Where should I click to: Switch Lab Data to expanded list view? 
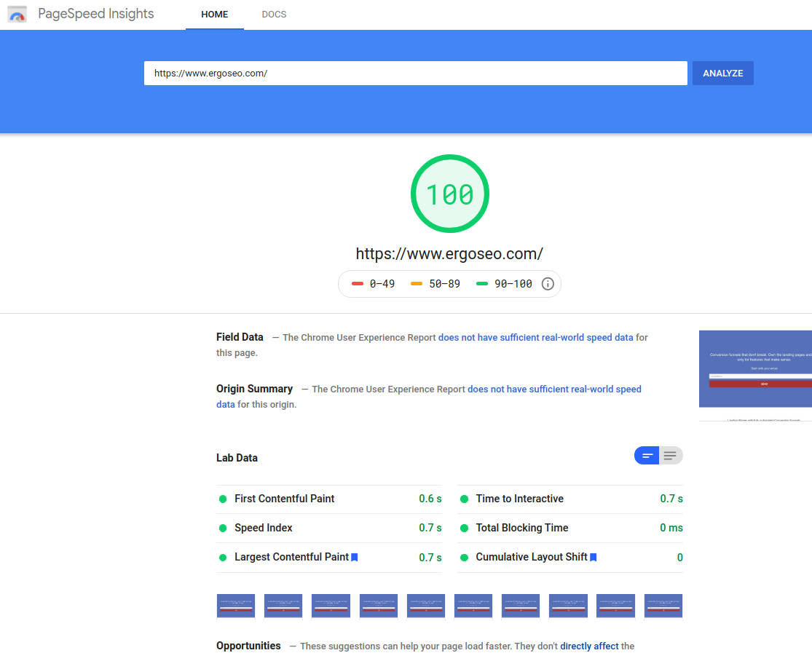pos(671,456)
